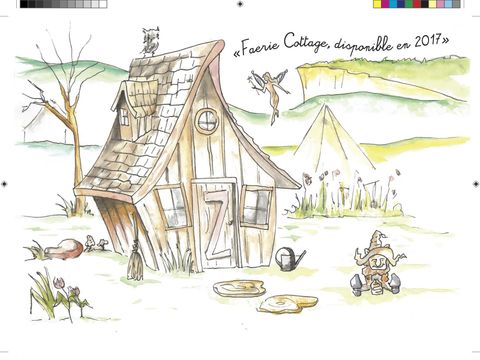Screen dimensions: 480x360
Task: Click the tulips in the lower left
Action: [x=60, y=296]
